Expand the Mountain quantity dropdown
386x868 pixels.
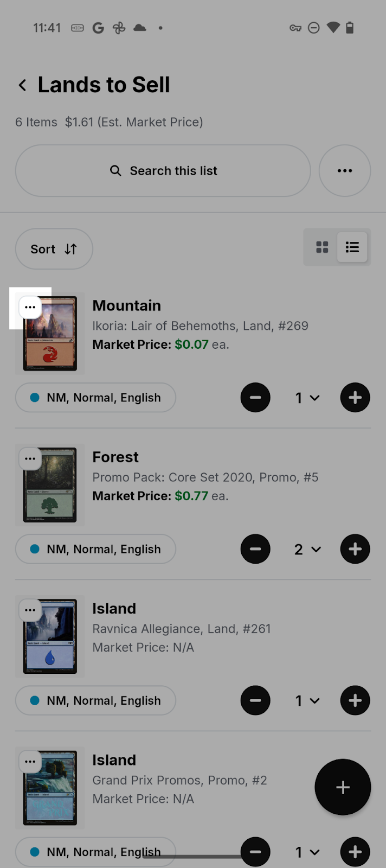307,398
